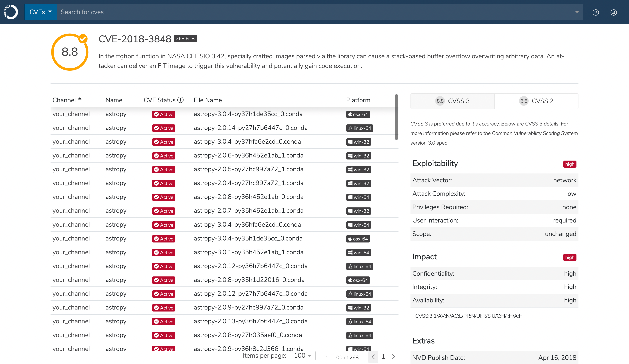Switch to the CVSS 3 tab

pyautogui.click(x=452, y=101)
